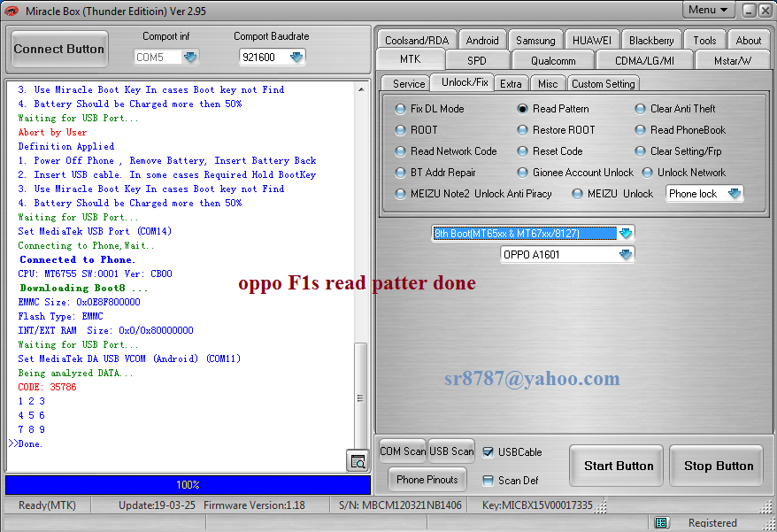The width and height of the screenshot is (777, 532).
Task: Open Phone Pinouts
Action: [427, 480]
